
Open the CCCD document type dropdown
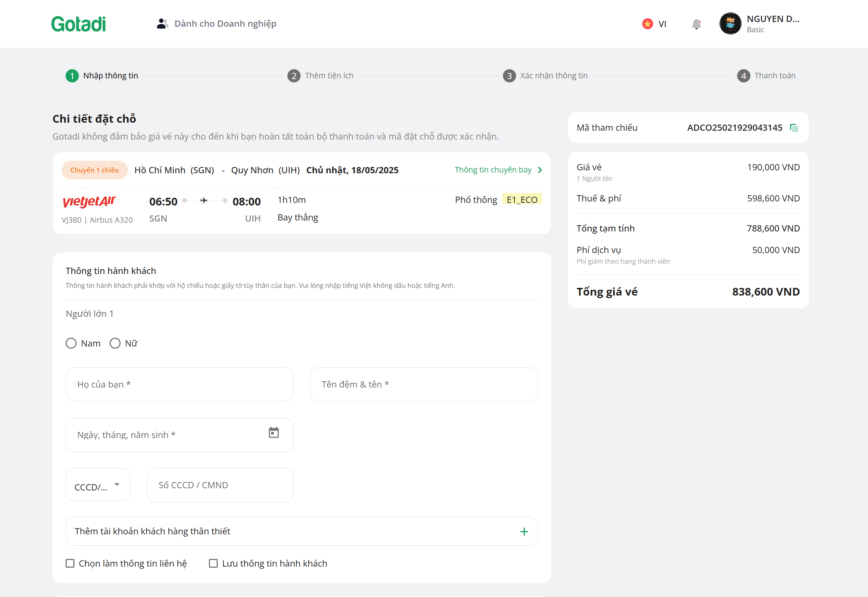click(98, 485)
